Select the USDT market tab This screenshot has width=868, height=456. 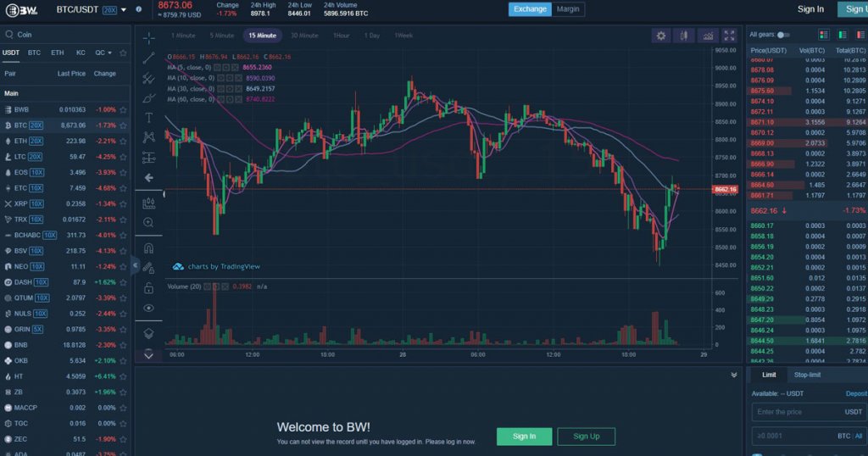point(10,53)
